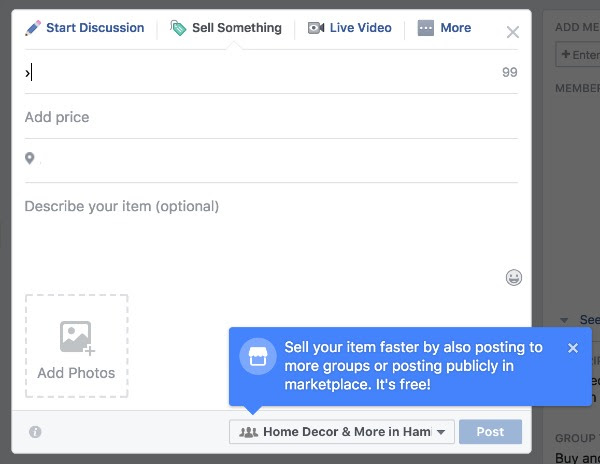Switch to the Live Video tab
Viewport: 600px width, 464px height.
tap(349, 28)
